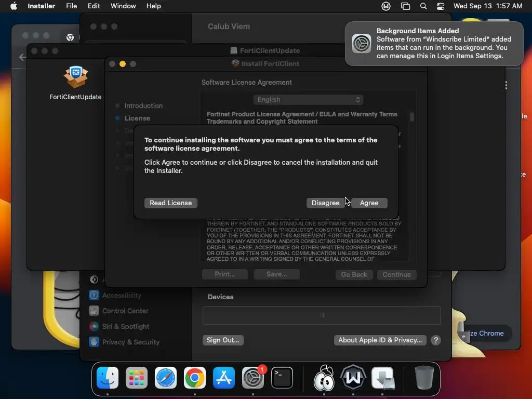Open the cartoon eyes app in Dock

coord(324,378)
